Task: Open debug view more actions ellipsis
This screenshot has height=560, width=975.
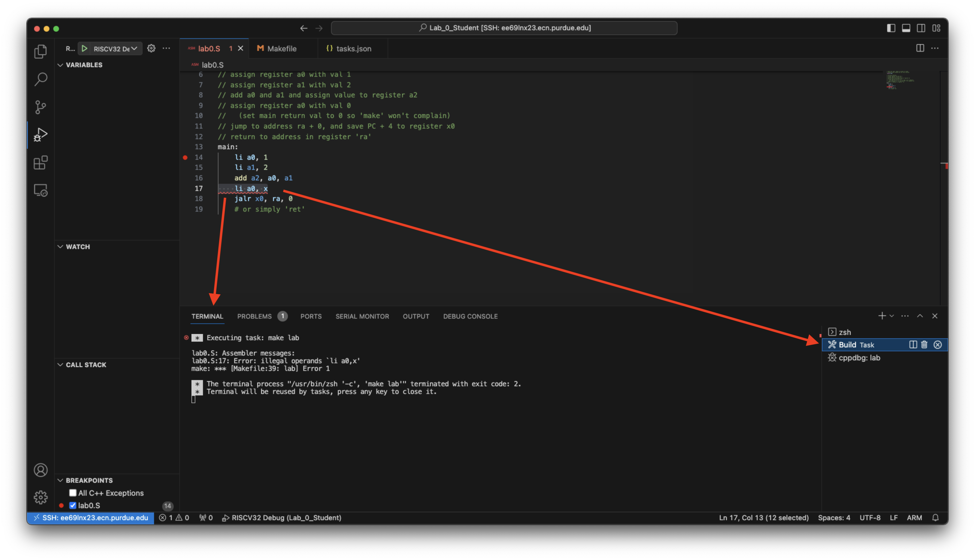Action: coord(166,48)
